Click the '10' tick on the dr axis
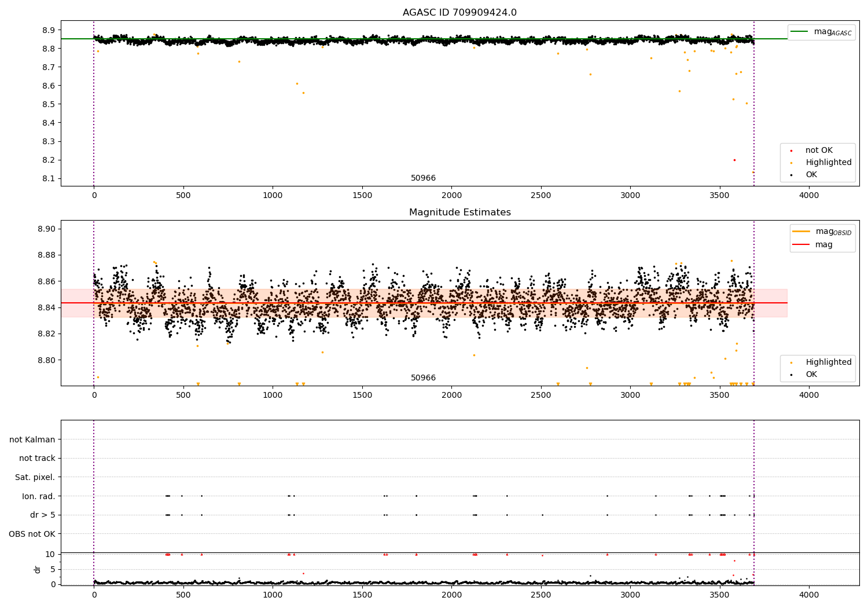The image size is (868, 608). point(50,555)
